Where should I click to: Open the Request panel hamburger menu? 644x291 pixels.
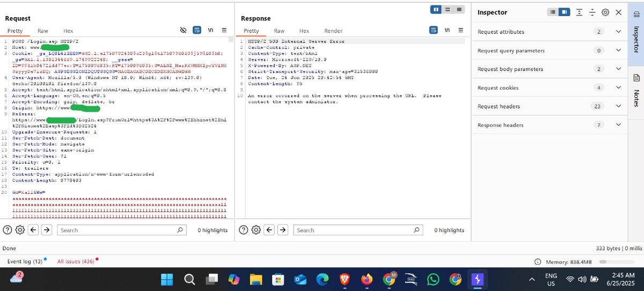point(224,31)
